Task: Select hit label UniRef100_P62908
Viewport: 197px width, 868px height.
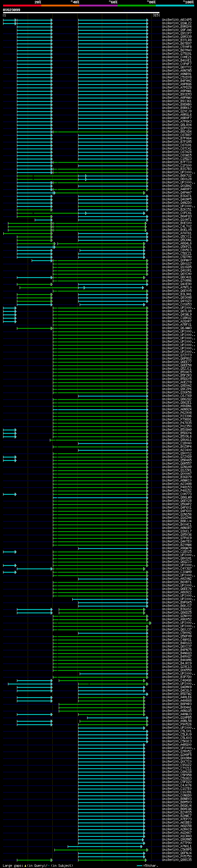Action: point(177,413)
